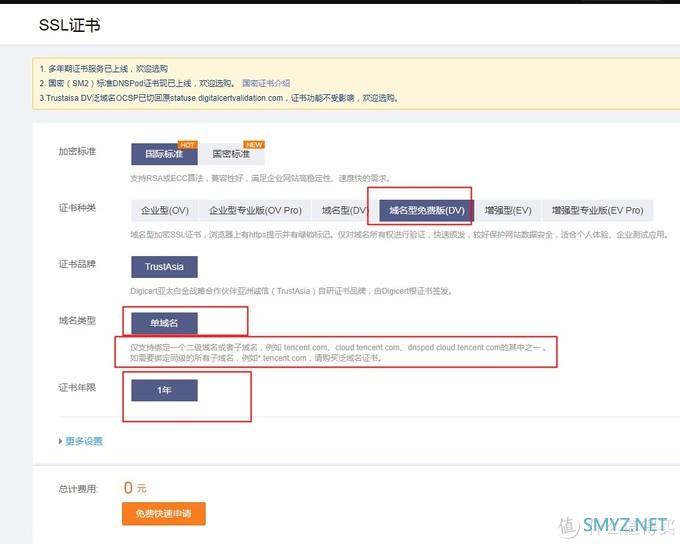Click the orange HOT badge
The width and height of the screenshot is (680, 544).
pos(187,144)
